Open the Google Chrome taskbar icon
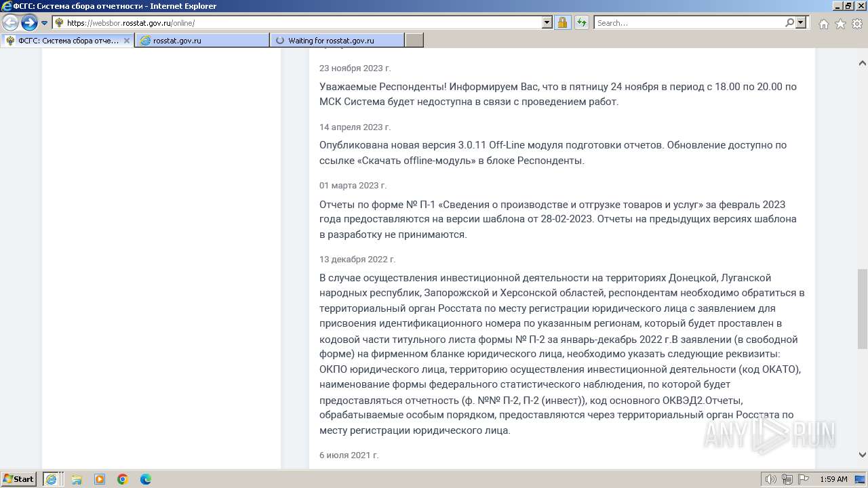868x488 pixels. 122,479
